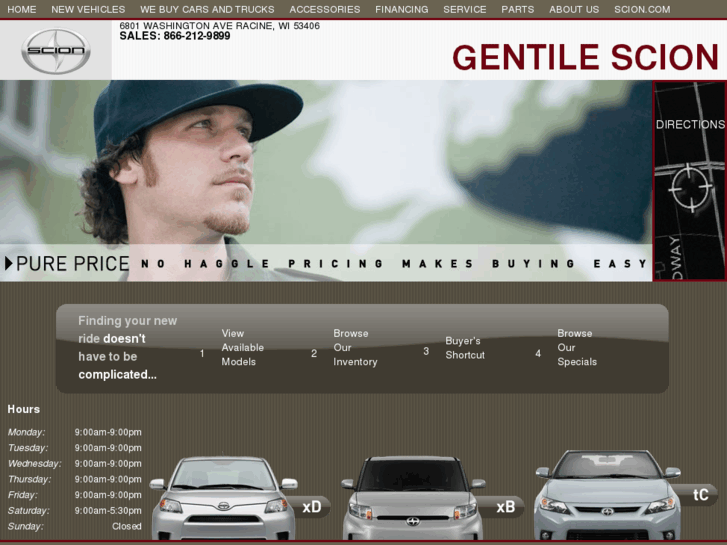Screen dimensions: 727x545
Task: Click Sunday's Closed entry
Action: [x=127, y=526]
